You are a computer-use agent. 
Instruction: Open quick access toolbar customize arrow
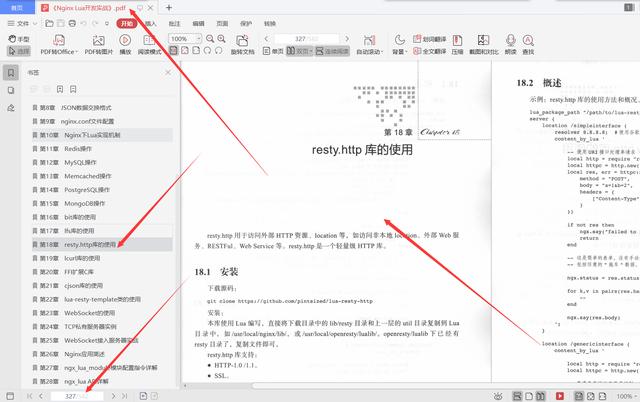[x=107, y=24]
